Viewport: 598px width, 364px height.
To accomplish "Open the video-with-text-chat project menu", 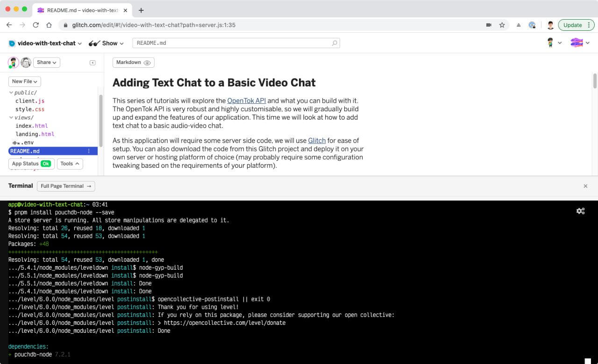I will tap(45, 43).
